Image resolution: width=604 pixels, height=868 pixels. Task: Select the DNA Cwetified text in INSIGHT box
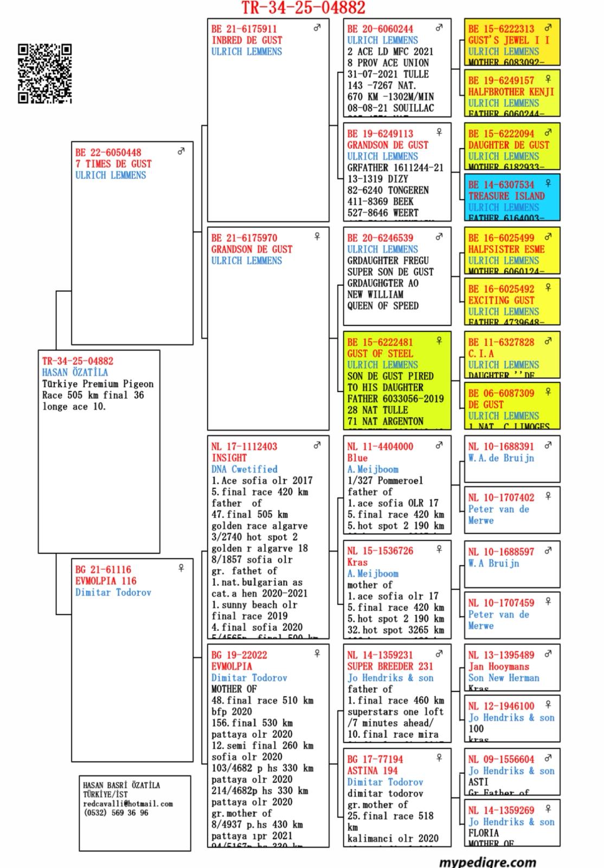245,469
